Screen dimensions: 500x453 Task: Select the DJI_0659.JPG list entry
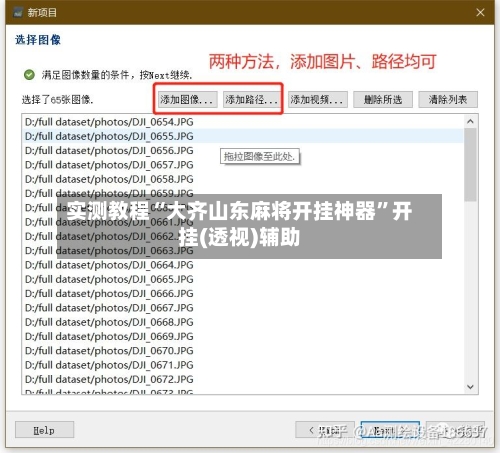(x=243, y=193)
